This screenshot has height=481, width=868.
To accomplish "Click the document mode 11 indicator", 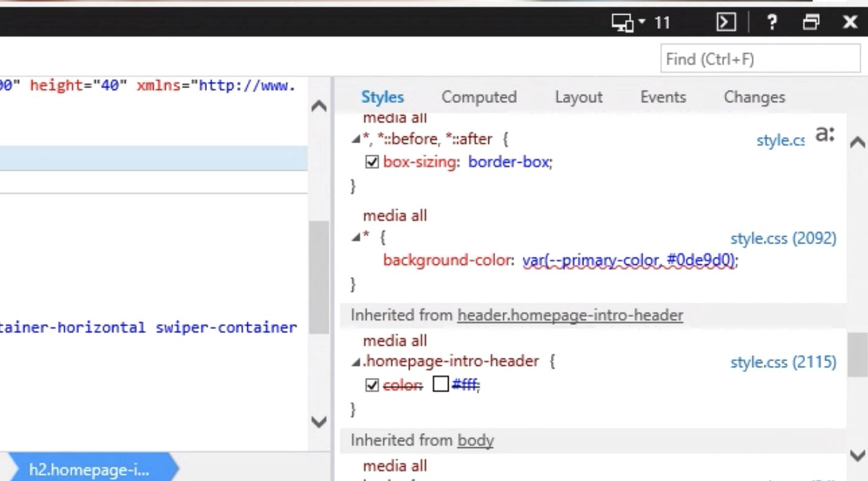I will click(662, 22).
